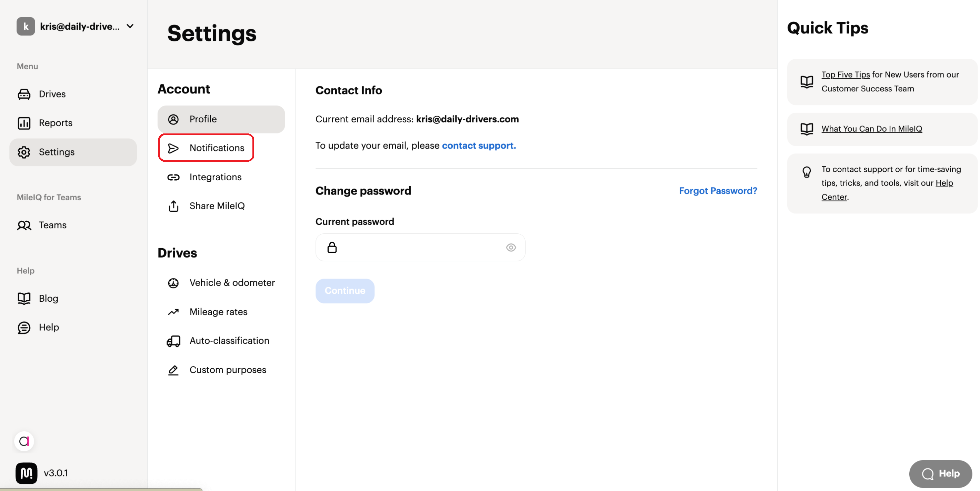980x491 pixels.
Task: Click the Custom purposes pencil icon
Action: [173, 370]
